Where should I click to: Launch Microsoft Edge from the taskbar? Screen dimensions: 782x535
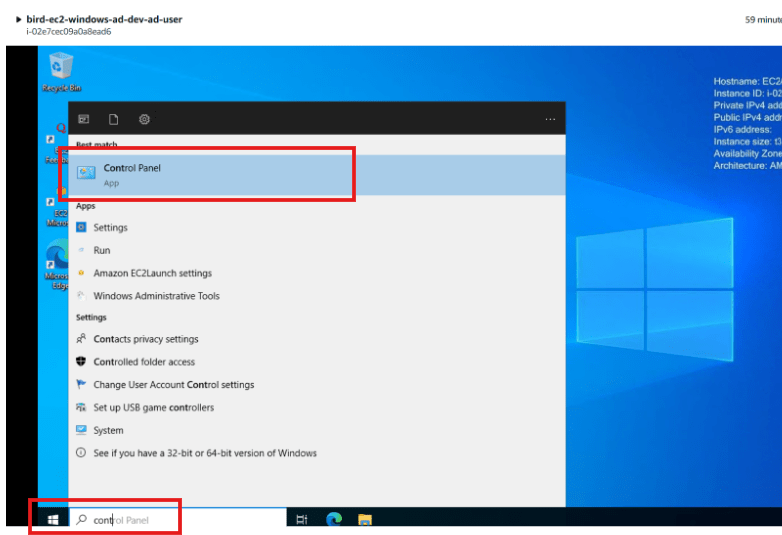point(334,519)
